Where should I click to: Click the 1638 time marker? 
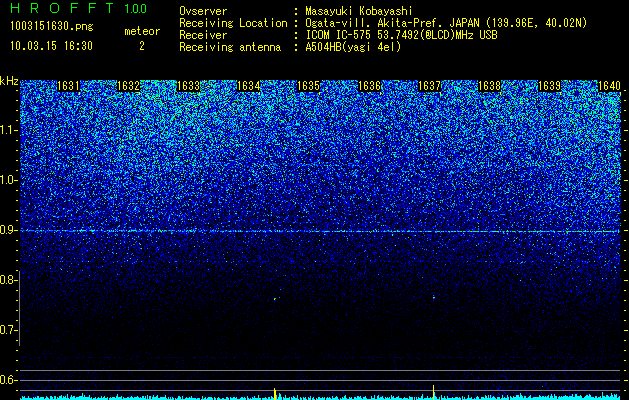click(x=489, y=86)
